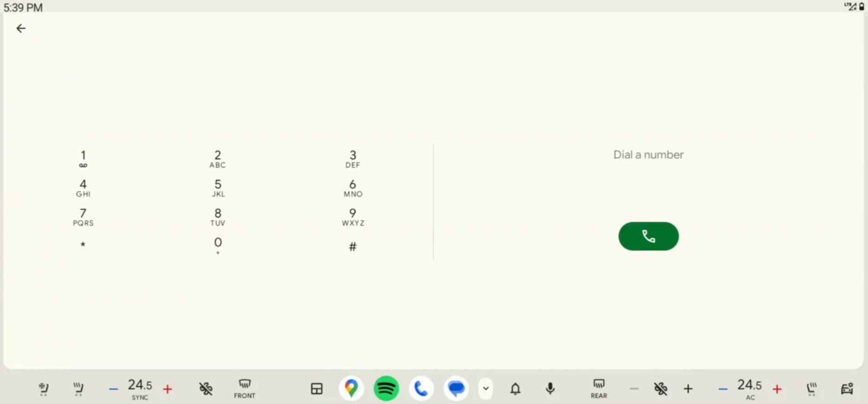
Task: Activate the voice assistant microphone
Action: pyautogui.click(x=550, y=388)
